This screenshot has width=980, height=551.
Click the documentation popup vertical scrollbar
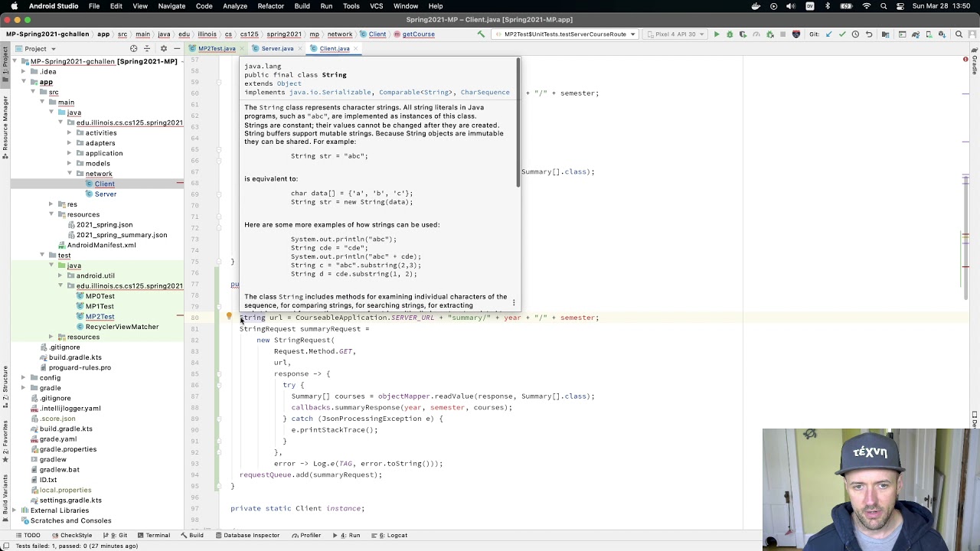point(518,122)
